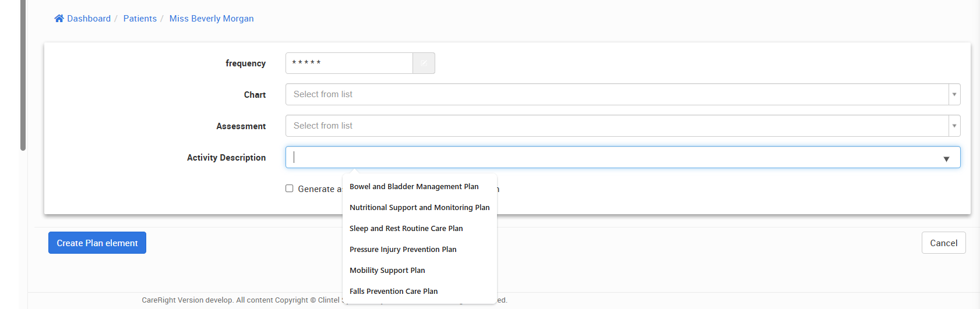Select Pressure Injury Prevention Plan option
This screenshot has height=309, width=980.
pos(403,250)
